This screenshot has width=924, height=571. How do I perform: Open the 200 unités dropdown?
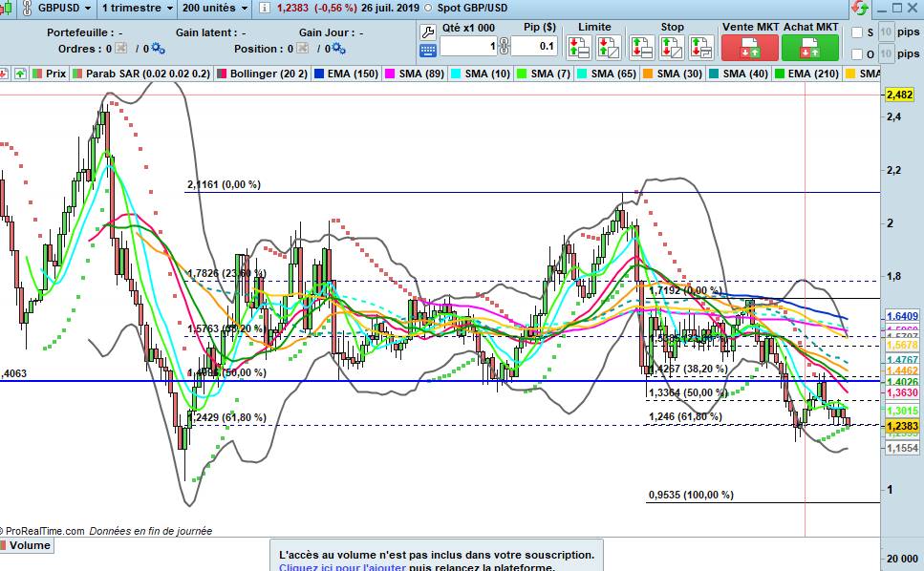coord(214,9)
